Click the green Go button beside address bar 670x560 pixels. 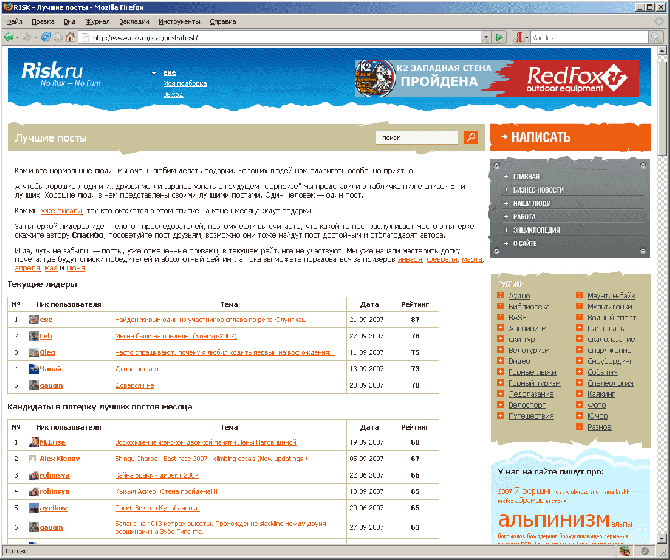tap(500, 37)
